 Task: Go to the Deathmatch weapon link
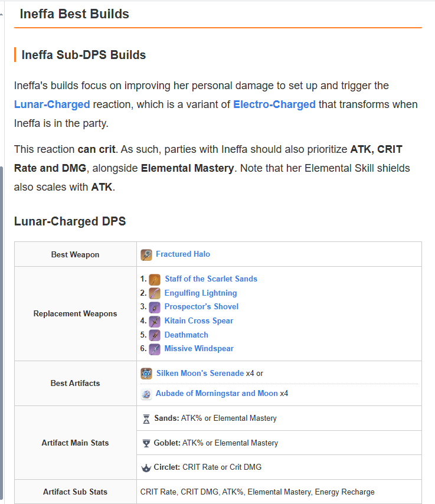(186, 335)
